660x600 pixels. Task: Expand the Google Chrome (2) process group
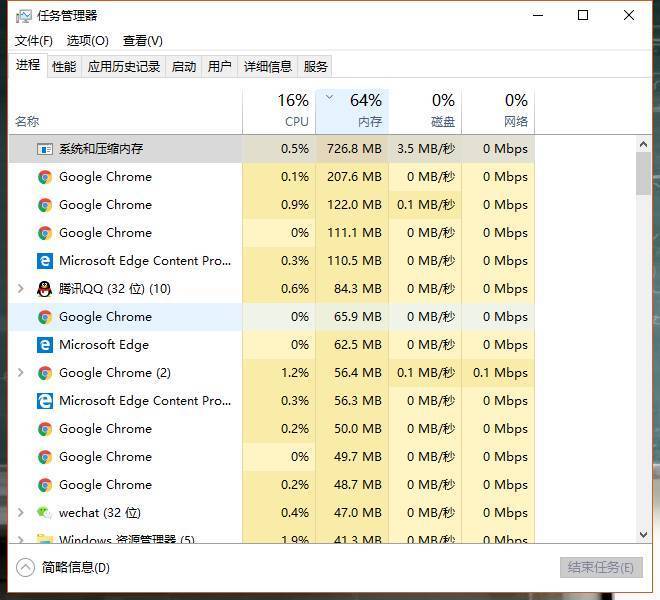point(21,373)
